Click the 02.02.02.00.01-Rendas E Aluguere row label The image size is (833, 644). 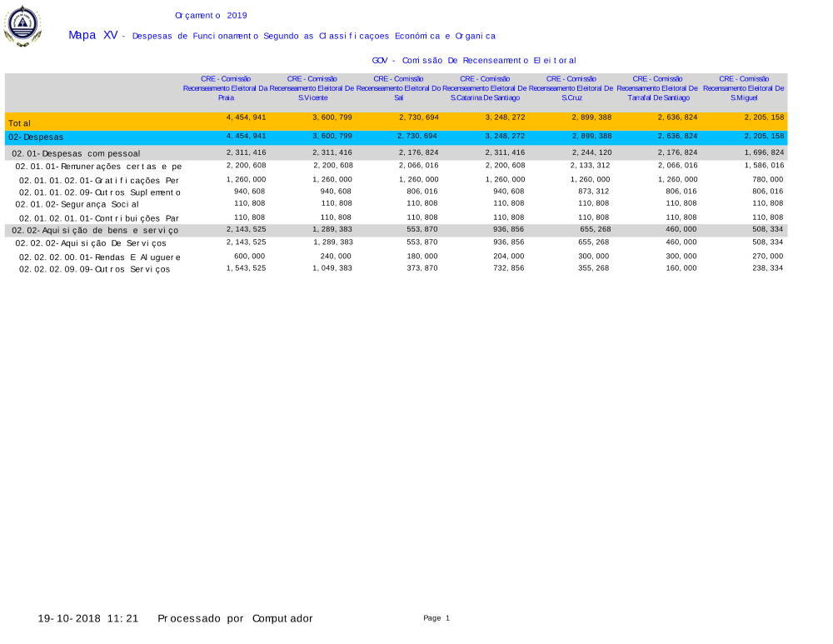pyautogui.click(x=100, y=257)
